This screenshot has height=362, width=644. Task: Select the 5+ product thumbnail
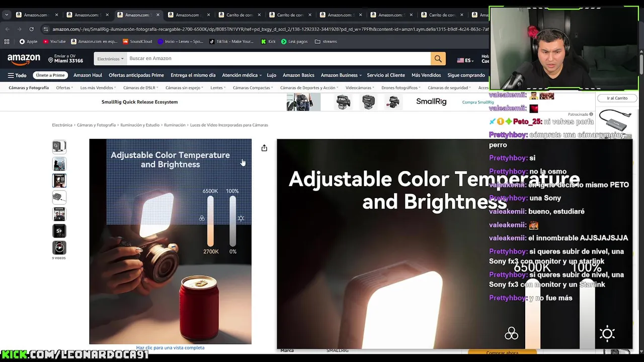59,231
